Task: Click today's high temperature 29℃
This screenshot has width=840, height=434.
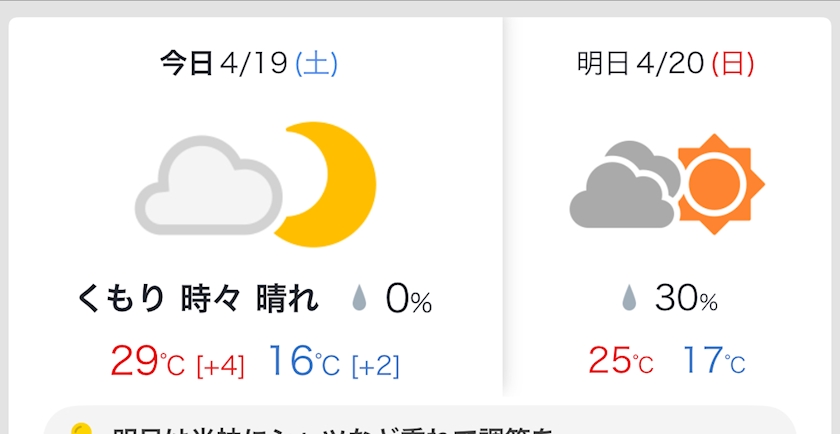Action: click(x=147, y=362)
